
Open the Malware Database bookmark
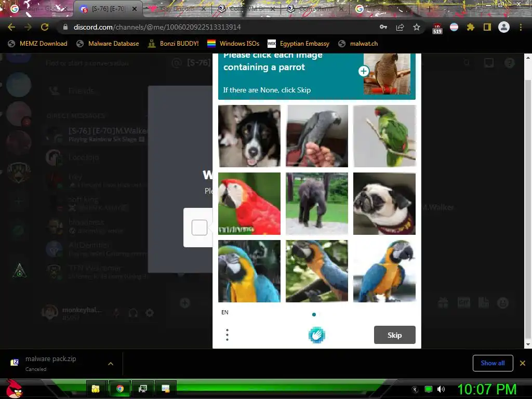108,44
